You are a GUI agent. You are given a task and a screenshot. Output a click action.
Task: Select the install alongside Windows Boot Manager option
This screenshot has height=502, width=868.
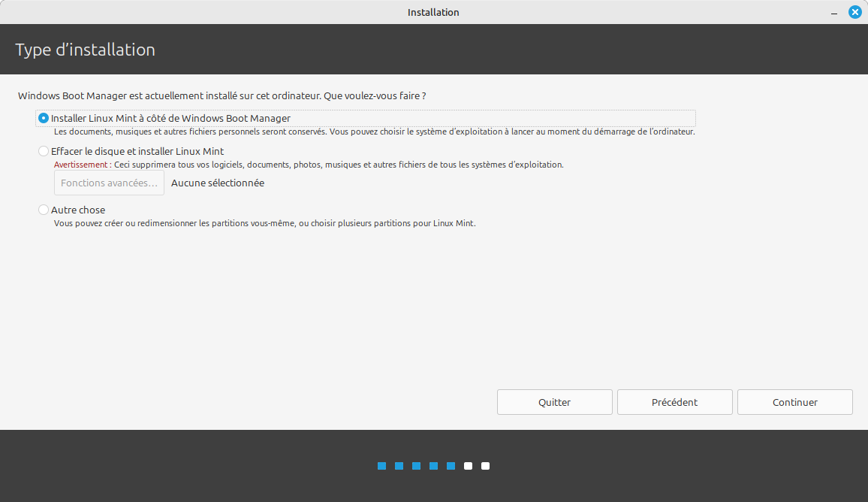click(44, 118)
